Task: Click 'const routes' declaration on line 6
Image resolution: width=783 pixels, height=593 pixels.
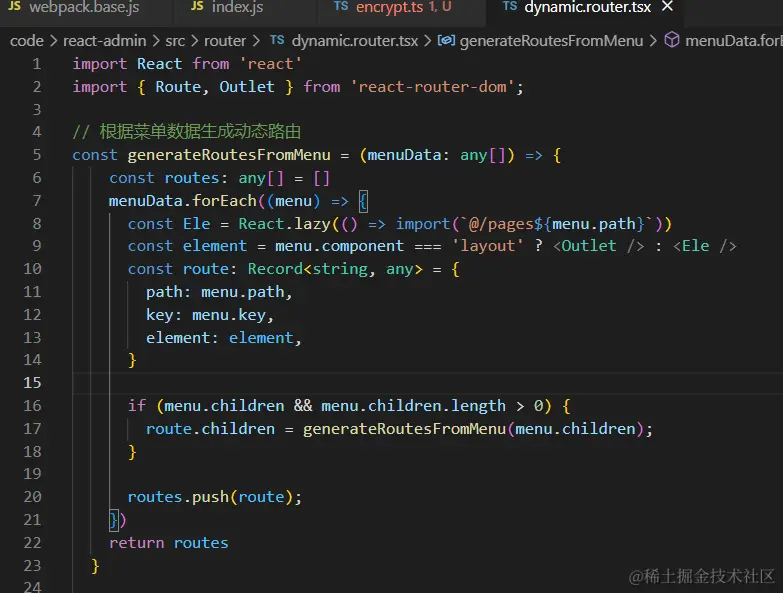Action: click(x=164, y=178)
